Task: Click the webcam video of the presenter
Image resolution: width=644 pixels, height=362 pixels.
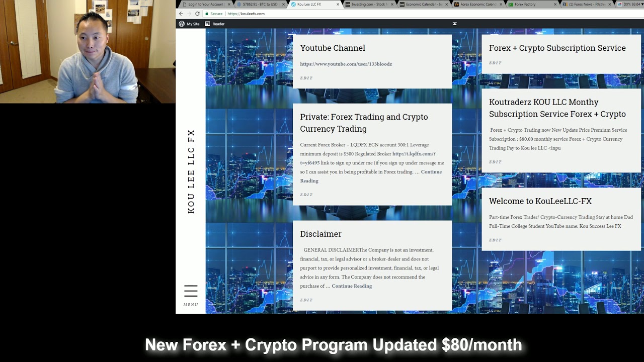Action: (88, 51)
